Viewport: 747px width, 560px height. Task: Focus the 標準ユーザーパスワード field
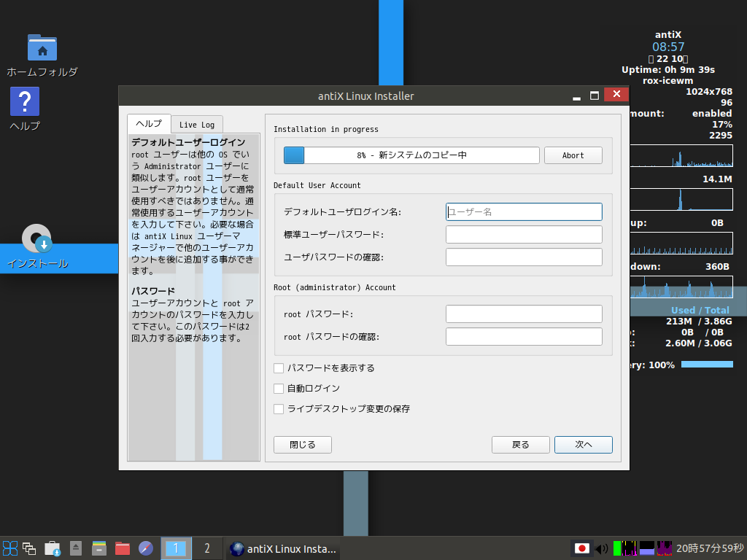[524, 235]
